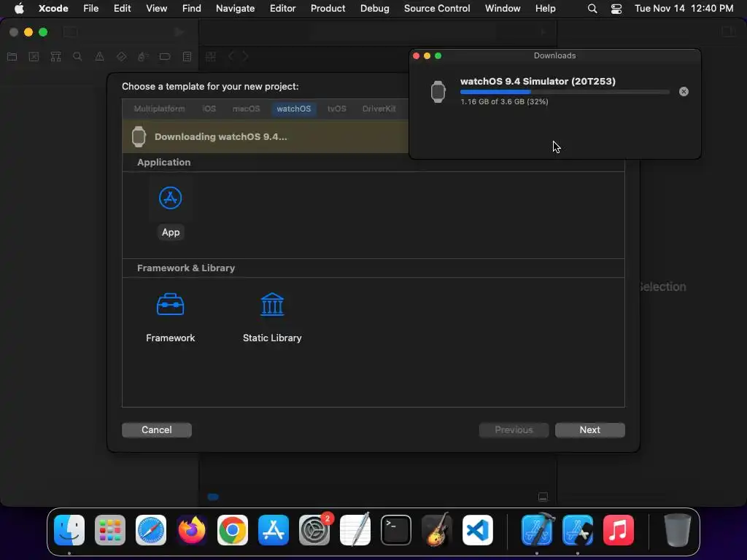747x560 pixels.
Task: Open Chrome from the Dock
Action: (x=233, y=530)
